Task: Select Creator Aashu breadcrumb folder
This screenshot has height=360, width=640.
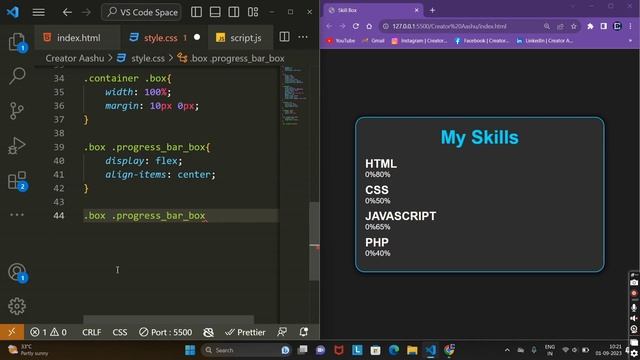Action: (75, 58)
